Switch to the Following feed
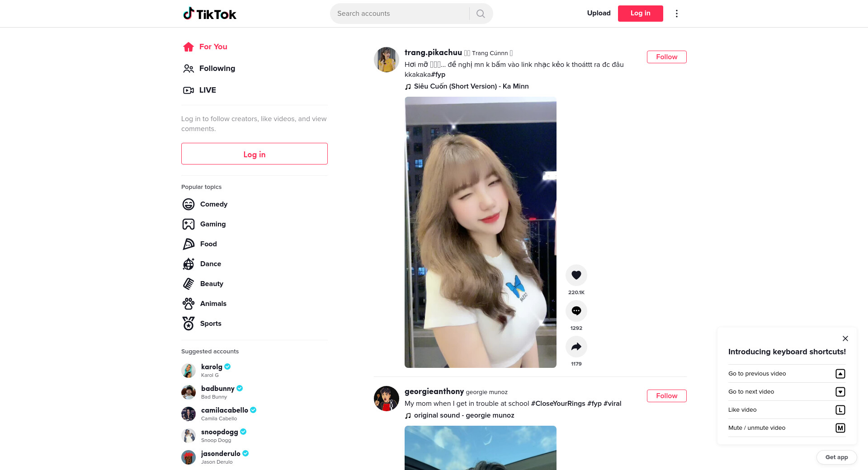This screenshot has height=470, width=868. click(217, 68)
